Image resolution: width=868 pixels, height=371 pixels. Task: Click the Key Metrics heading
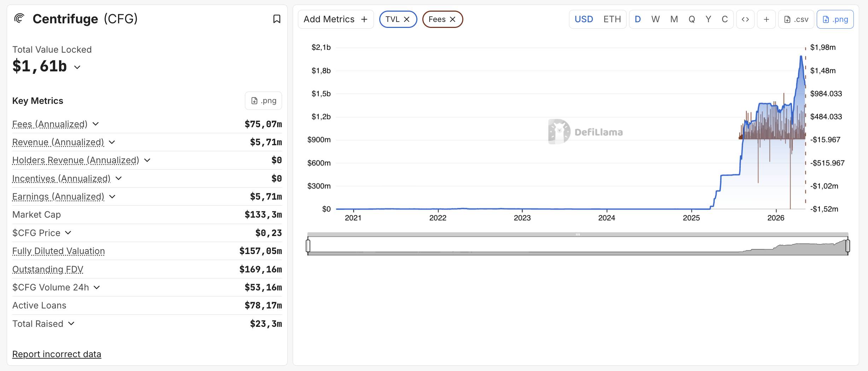(38, 101)
